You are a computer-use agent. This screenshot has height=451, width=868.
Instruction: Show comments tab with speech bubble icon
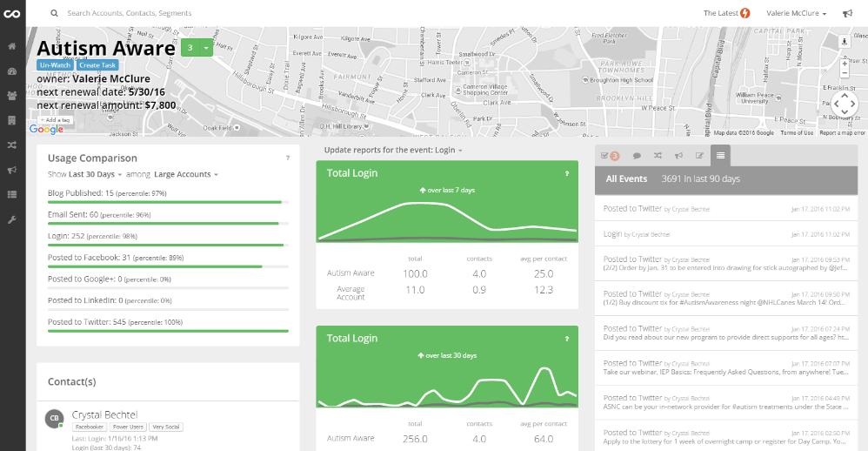click(637, 156)
